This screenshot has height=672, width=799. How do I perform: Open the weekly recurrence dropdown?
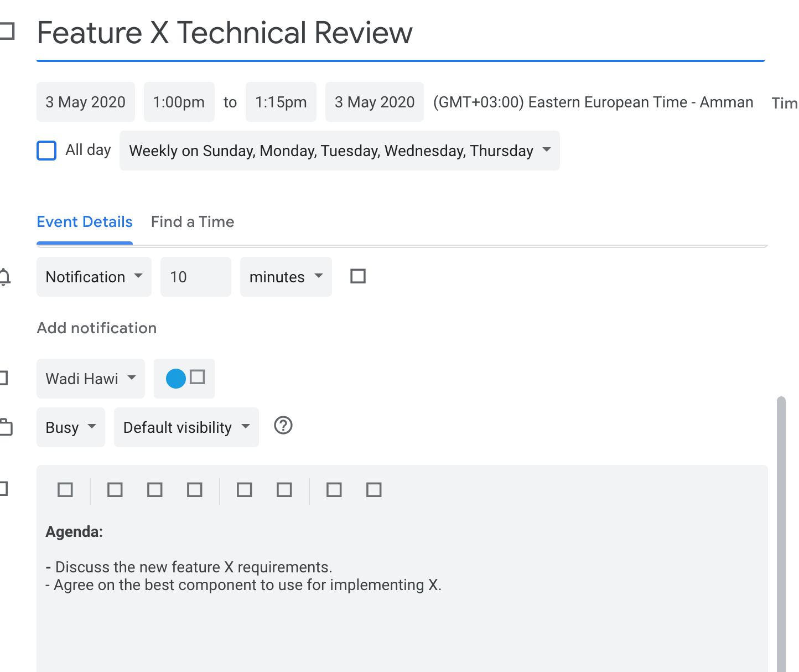339,151
